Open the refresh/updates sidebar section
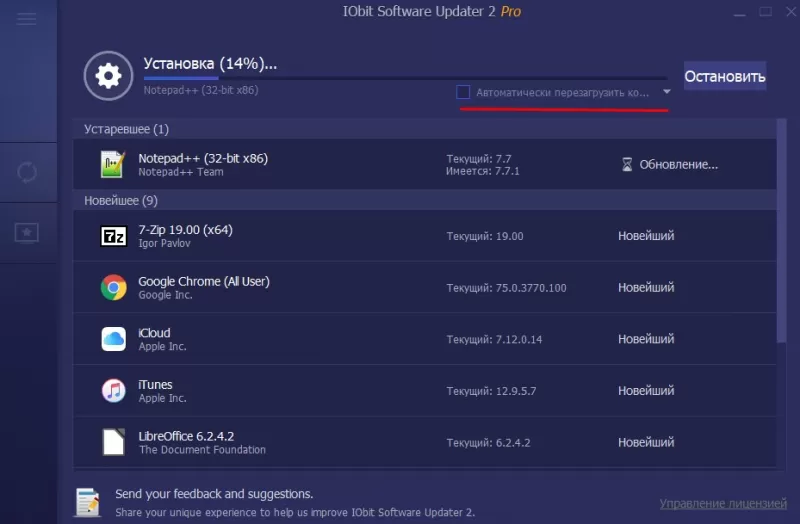This screenshot has width=800, height=524. [27, 172]
